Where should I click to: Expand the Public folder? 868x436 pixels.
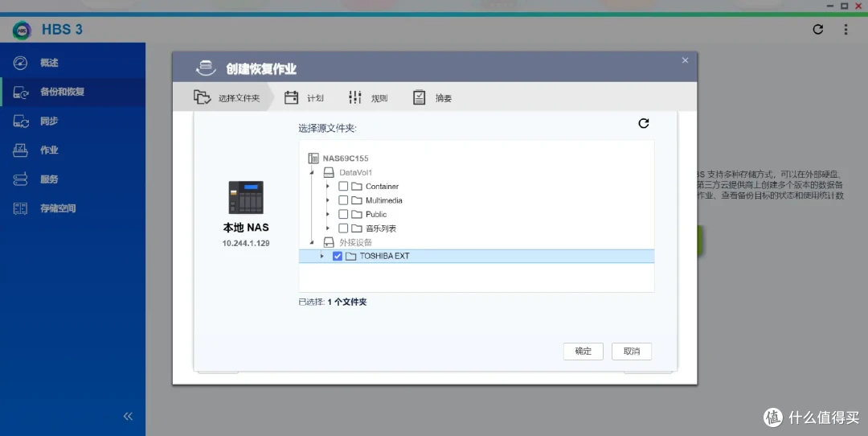click(x=328, y=215)
